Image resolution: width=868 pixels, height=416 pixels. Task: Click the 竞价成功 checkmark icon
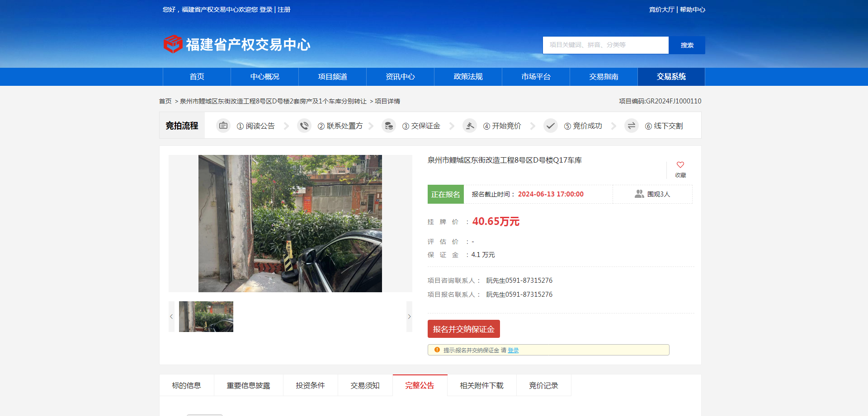coord(551,126)
